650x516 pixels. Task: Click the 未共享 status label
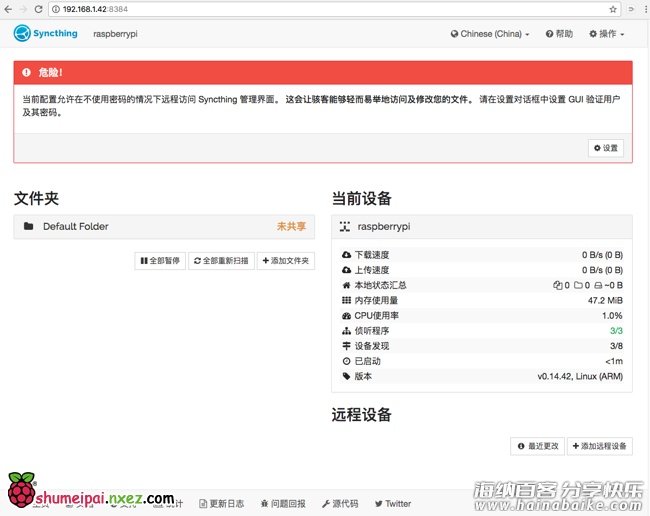click(291, 226)
